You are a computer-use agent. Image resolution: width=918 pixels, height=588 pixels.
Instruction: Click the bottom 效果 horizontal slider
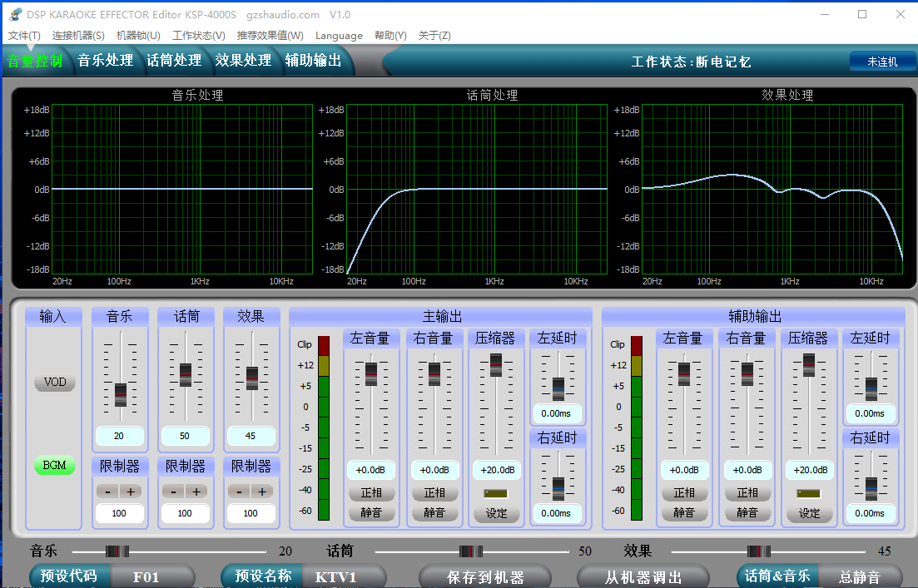759,551
